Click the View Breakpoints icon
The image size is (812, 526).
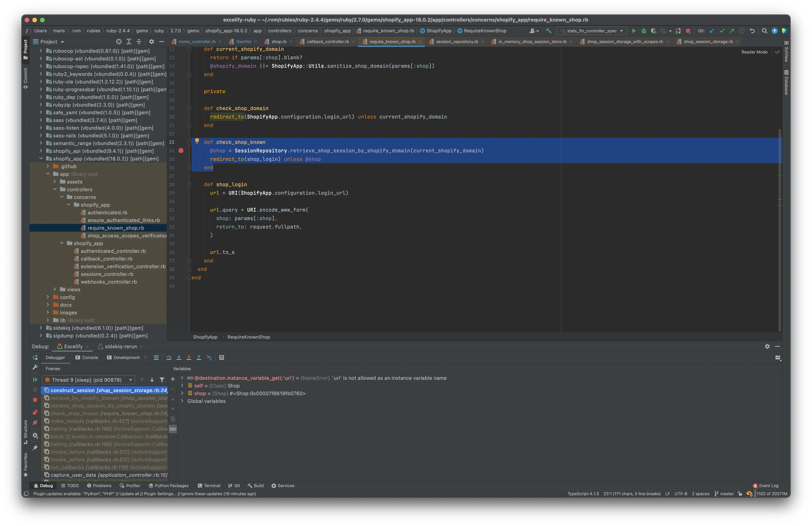click(35, 412)
